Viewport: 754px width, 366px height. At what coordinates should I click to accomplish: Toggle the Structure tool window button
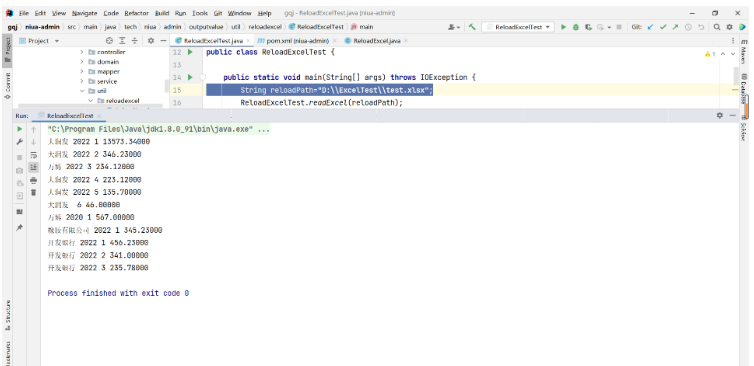pos(7,315)
